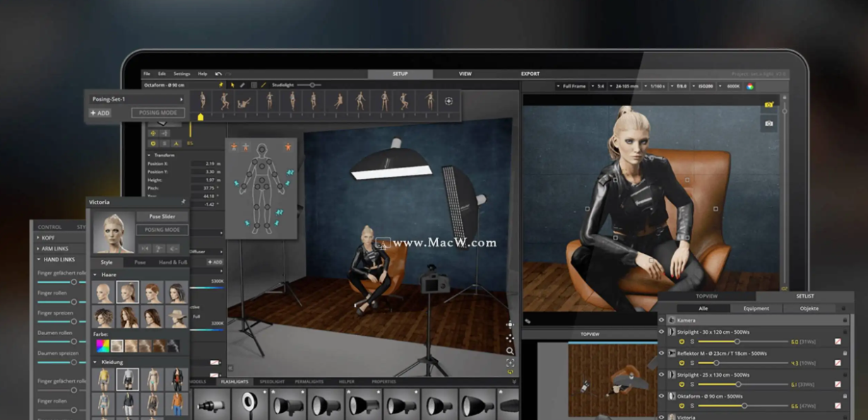Select the hat hairstyle thumbnail

click(x=176, y=317)
